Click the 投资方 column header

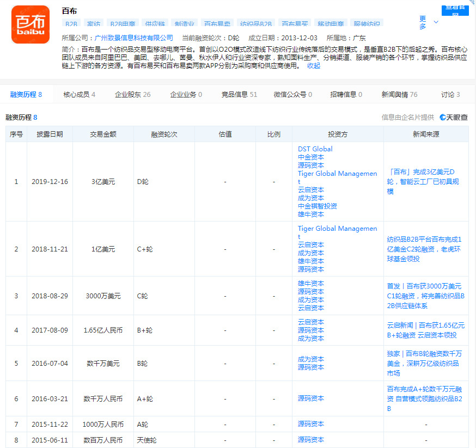click(338, 134)
